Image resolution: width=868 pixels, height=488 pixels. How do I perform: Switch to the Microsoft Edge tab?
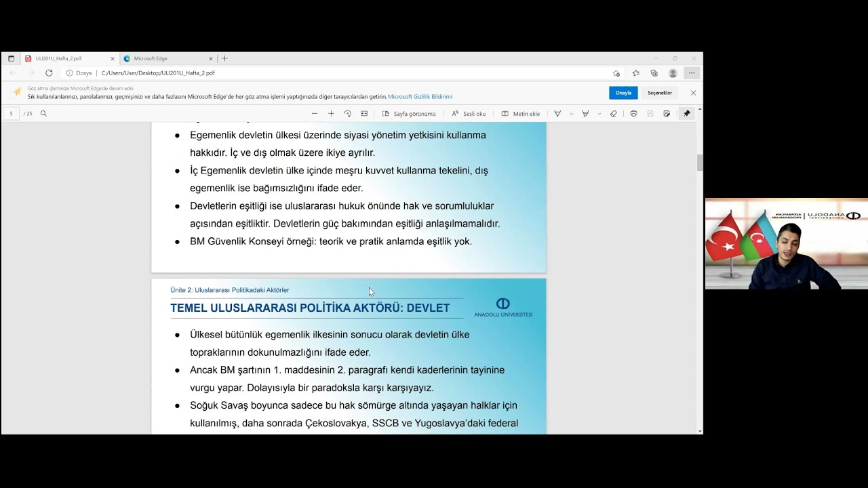167,59
